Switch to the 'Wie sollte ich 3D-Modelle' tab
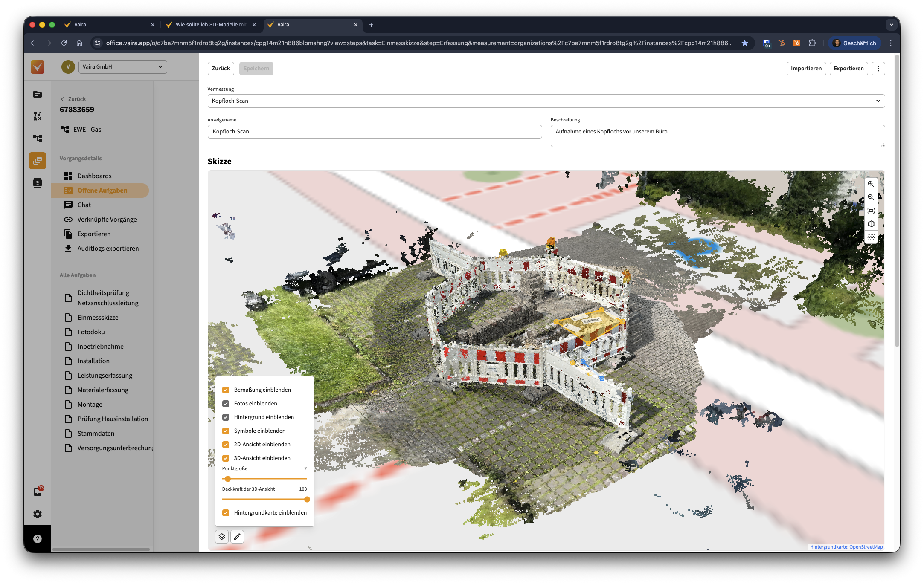This screenshot has height=584, width=924. click(x=211, y=25)
